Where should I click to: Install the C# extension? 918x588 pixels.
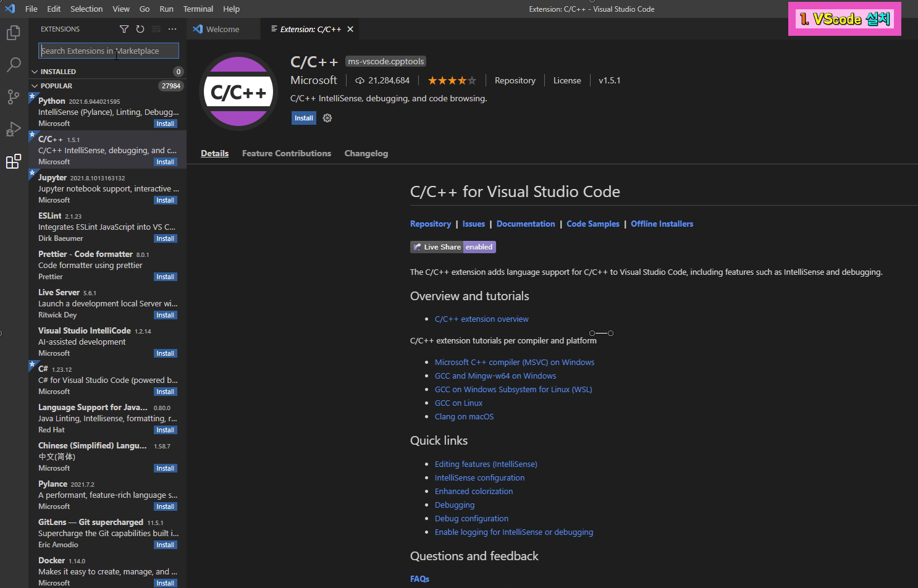pos(165,392)
